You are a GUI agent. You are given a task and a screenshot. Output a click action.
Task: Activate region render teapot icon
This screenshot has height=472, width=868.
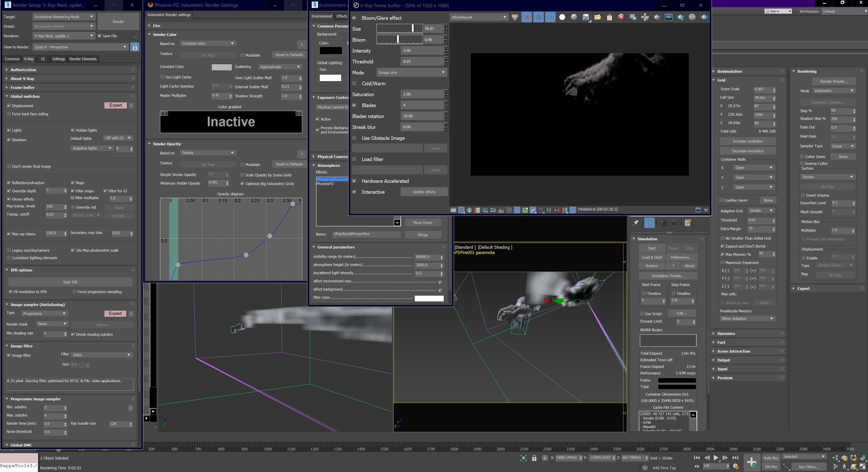(657, 17)
